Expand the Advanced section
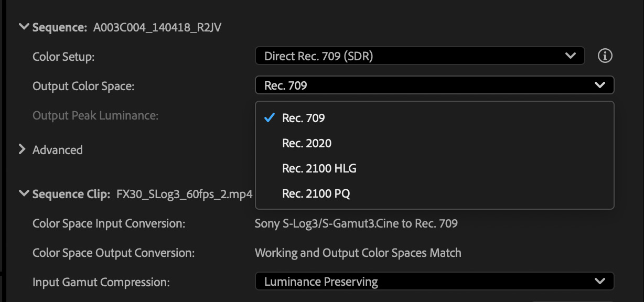The image size is (644, 302). [x=23, y=149]
